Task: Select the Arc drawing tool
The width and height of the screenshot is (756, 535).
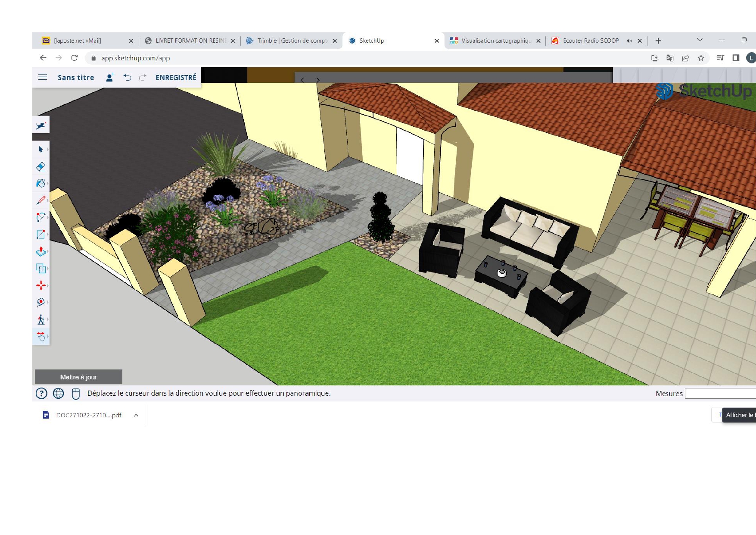Action: [41, 217]
